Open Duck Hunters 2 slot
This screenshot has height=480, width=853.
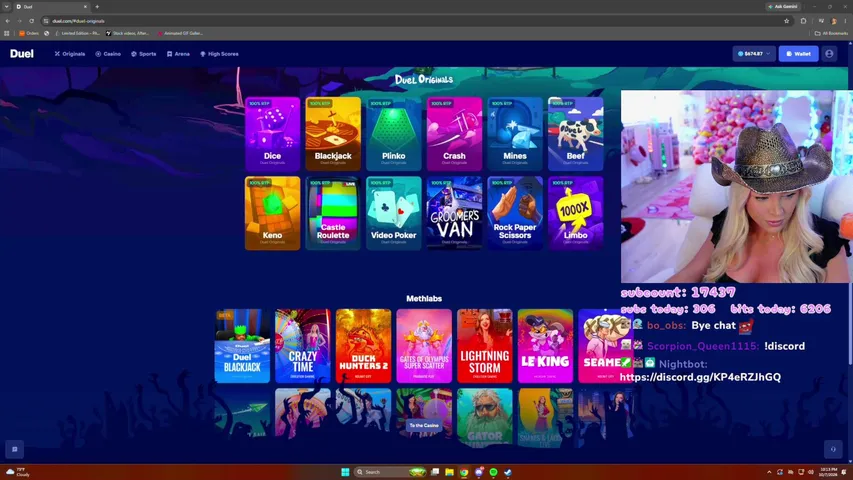[x=363, y=346]
